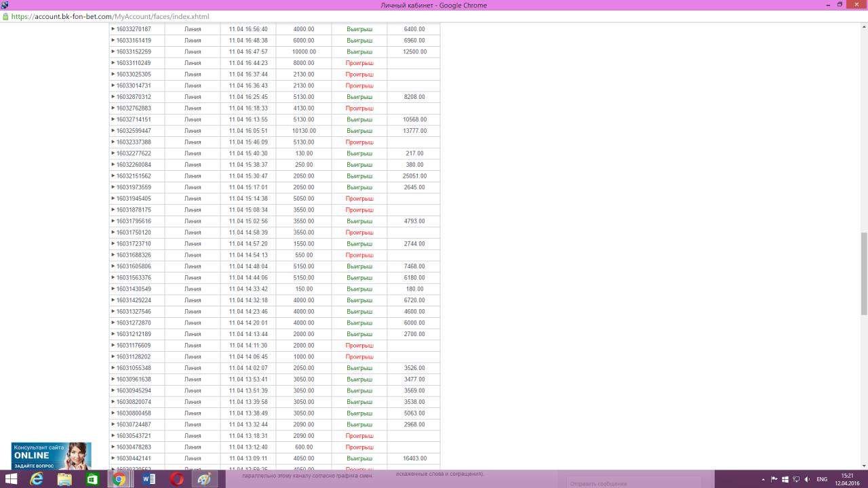Image resolution: width=868 pixels, height=488 pixels.
Task: Open Microsoft Word from the taskbar
Action: click(x=149, y=479)
